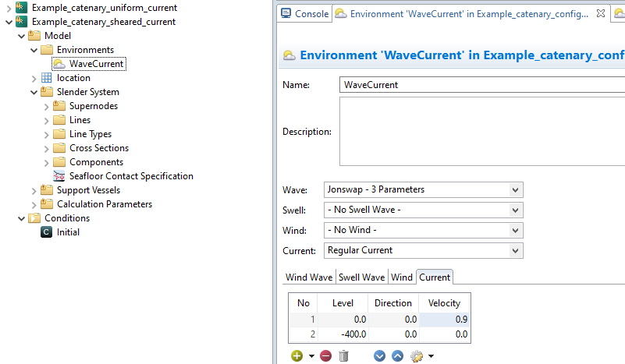This screenshot has height=364, width=625.
Task: Open the Wave type dropdown
Action: click(x=422, y=189)
